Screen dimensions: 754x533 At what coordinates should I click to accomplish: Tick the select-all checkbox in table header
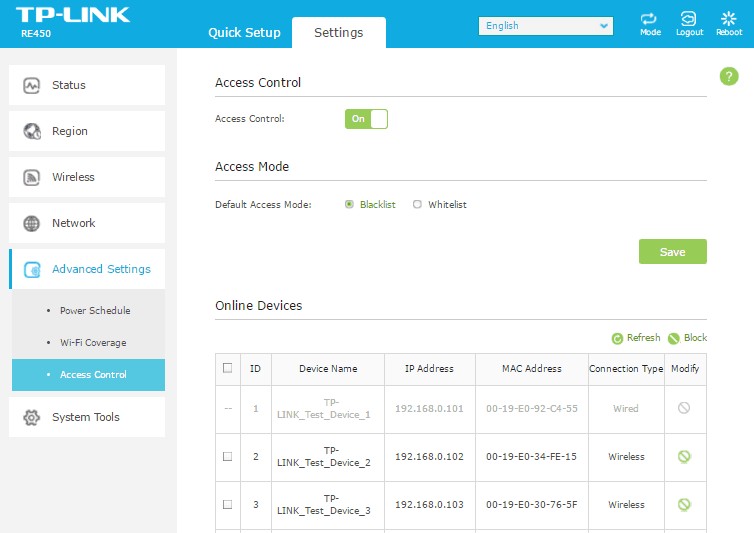point(227,368)
